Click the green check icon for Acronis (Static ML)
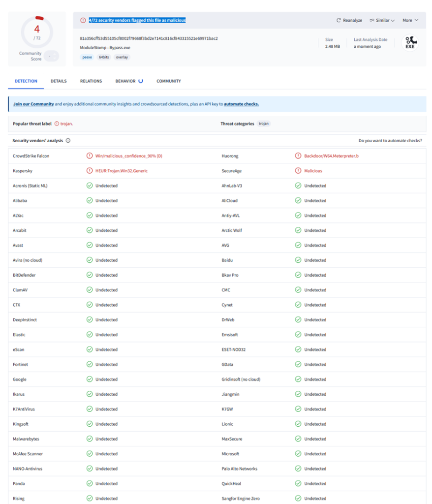The height and width of the screenshot is (504, 432). (x=90, y=186)
